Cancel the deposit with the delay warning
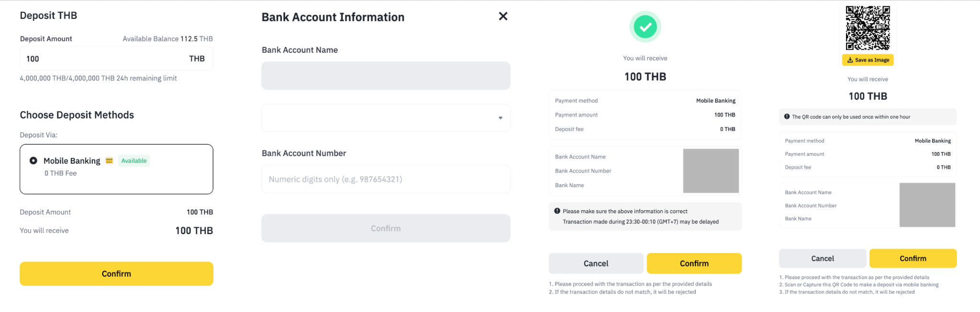Image resolution: width=980 pixels, height=312 pixels. click(596, 263)
